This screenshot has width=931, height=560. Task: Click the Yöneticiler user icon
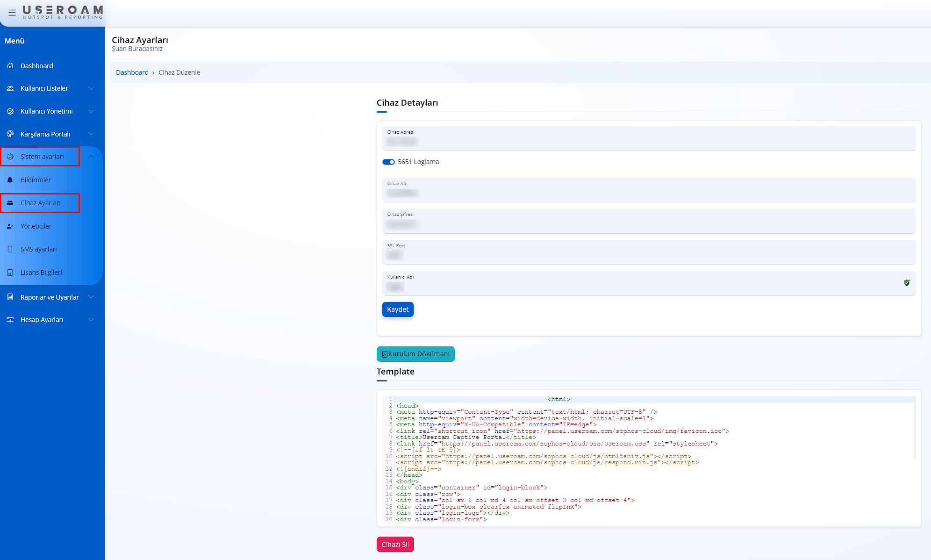(x=10, y=226)
